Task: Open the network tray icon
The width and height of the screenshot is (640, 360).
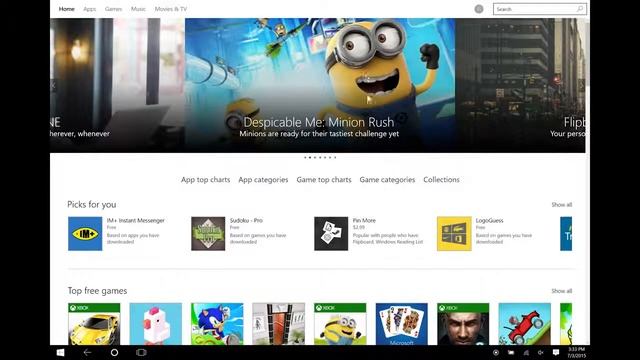Action: [526, 352]
